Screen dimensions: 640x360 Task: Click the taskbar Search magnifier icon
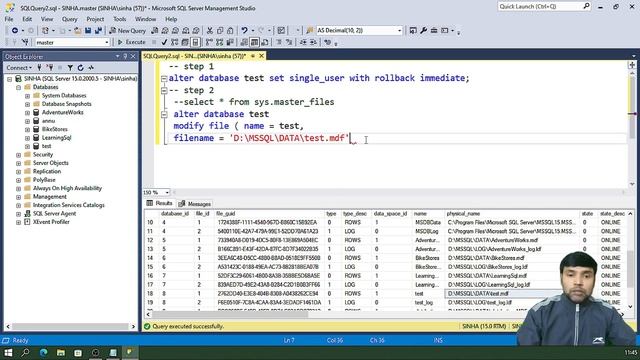(25, 353)
